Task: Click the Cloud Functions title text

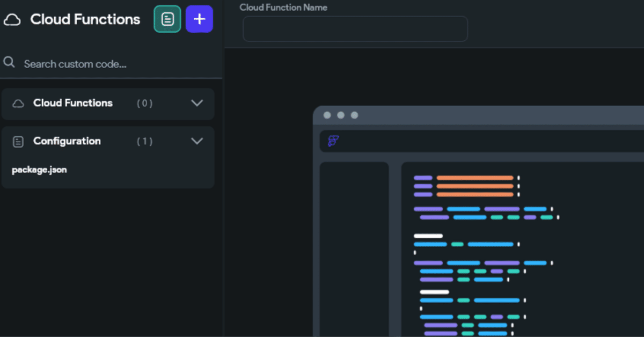Action: click(x=85, y=19)
